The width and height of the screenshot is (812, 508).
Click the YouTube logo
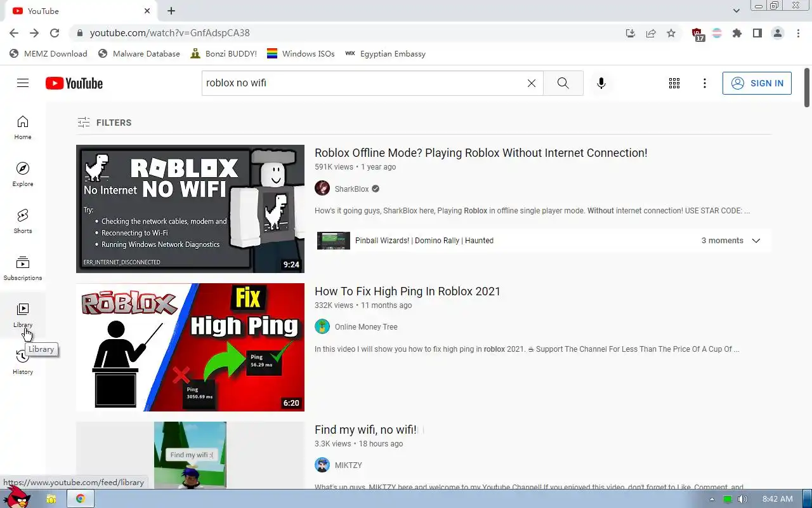(74, 83)
